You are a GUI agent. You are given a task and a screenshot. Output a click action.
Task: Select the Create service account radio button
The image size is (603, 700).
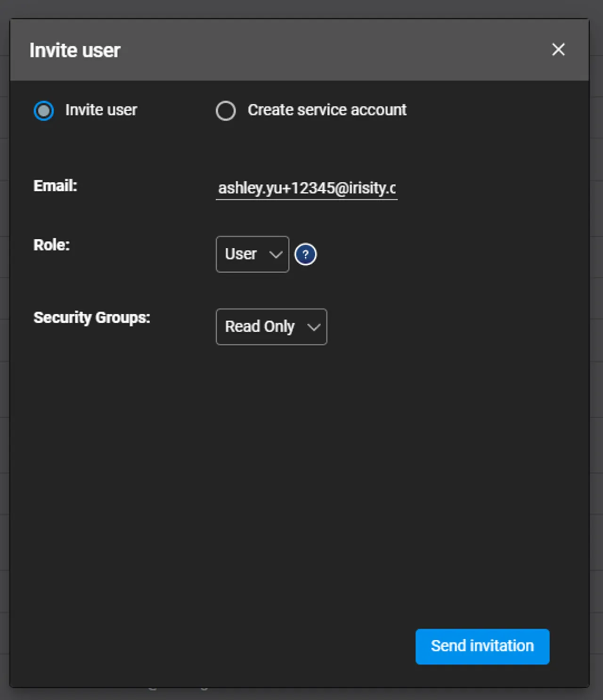point(226,111)
